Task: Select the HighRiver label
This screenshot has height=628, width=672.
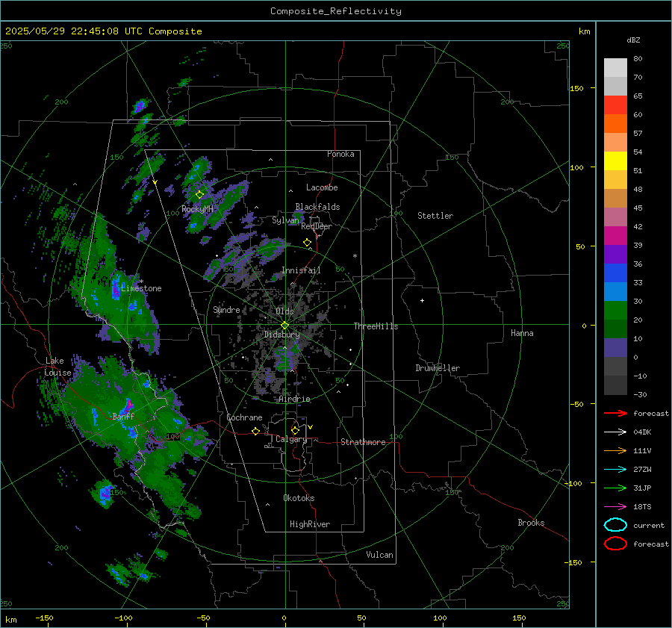Action: click(x=310, y=524)
